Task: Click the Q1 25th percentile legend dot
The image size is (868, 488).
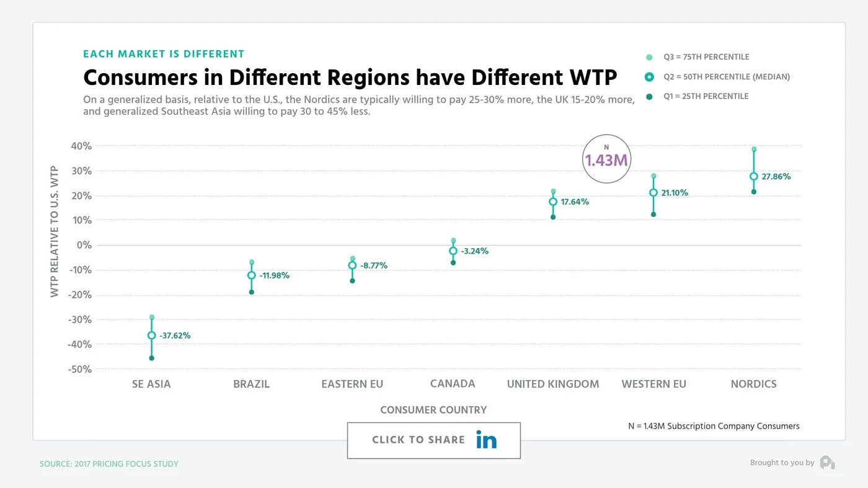Action: coord(649,97)
